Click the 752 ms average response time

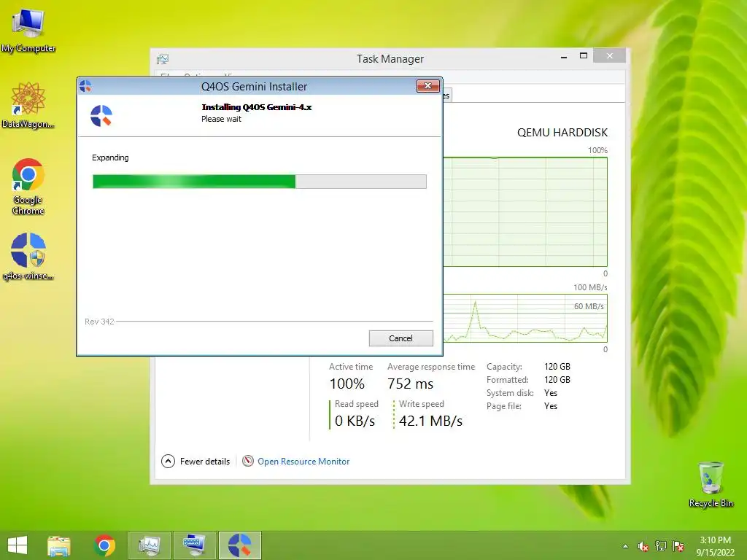click(410, 384)
